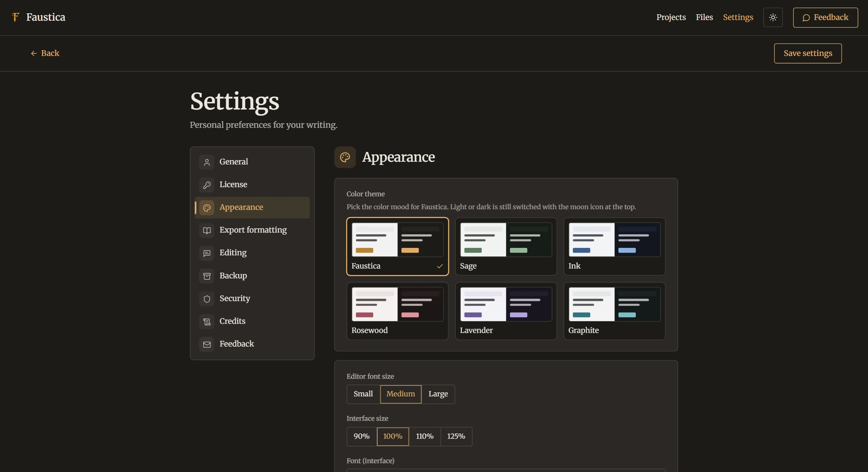Go back via the Back link
The image size is (868, 472).
tap(45, 53)
